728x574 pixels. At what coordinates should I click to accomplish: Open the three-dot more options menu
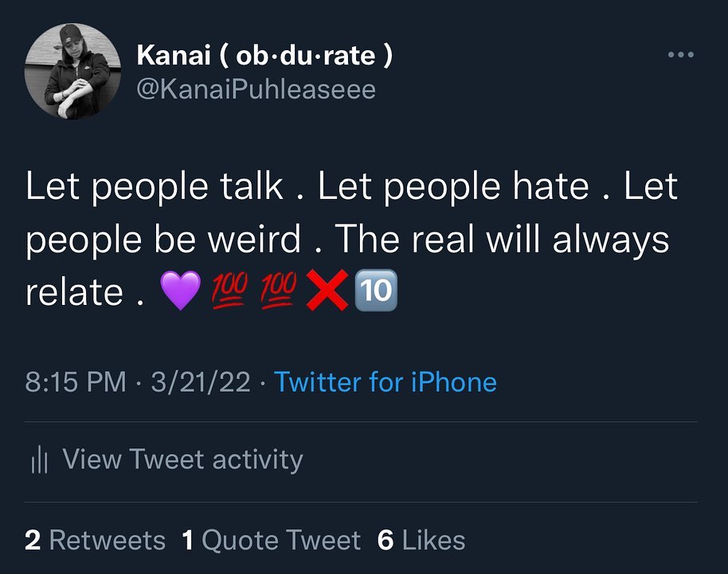[681, 56]
